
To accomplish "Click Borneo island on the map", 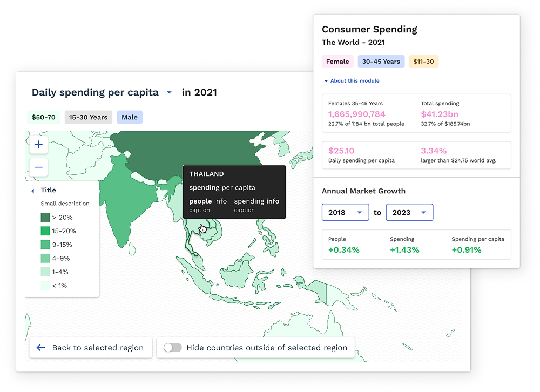I will 238,274.
